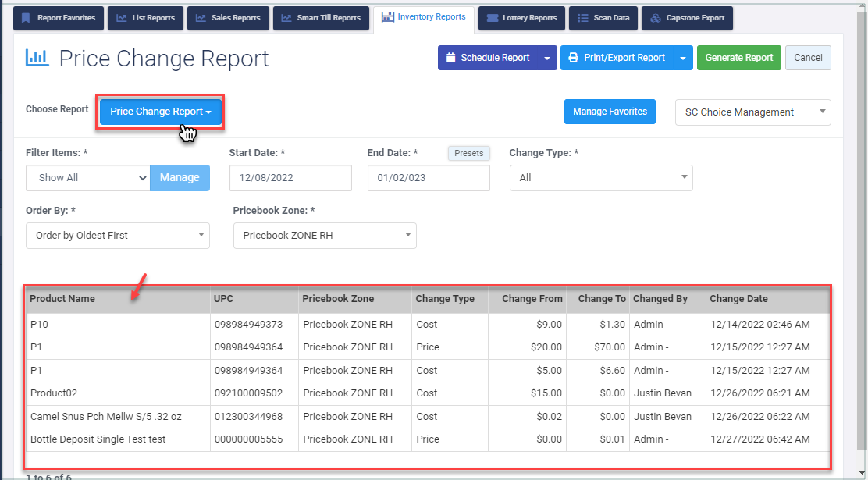Go to Smart Till Reports tab
868x480 pixels.
(321, 18)
